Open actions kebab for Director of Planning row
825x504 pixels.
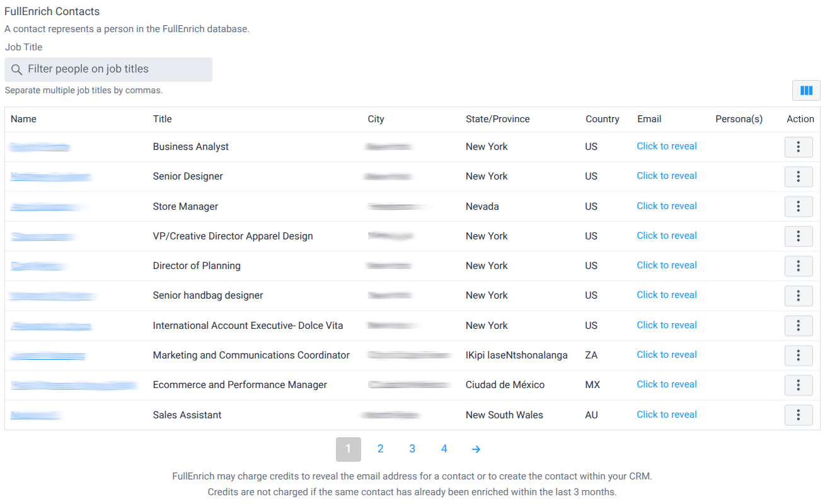pos(799,266)
